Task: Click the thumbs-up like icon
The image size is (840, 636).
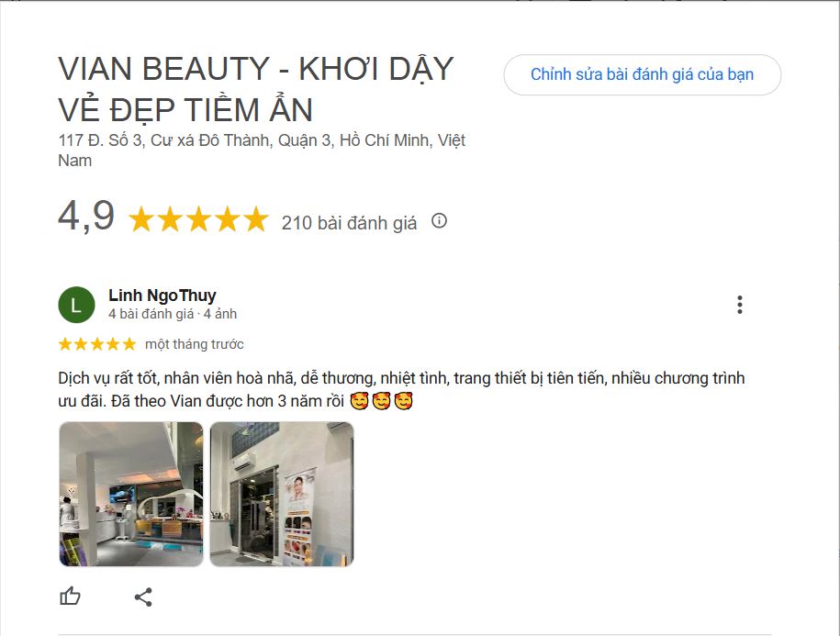Action: (x=71, y=597)
